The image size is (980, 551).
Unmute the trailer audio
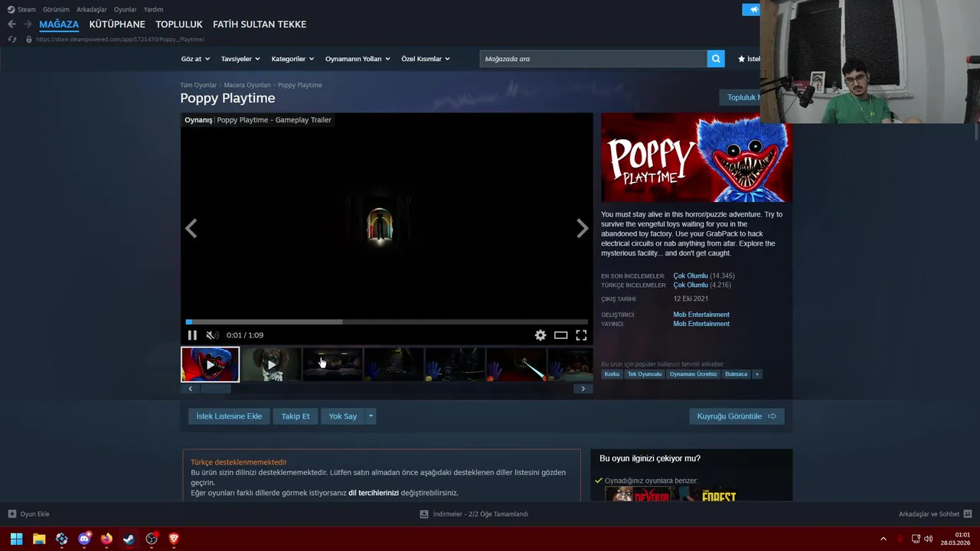click(212, 335)
